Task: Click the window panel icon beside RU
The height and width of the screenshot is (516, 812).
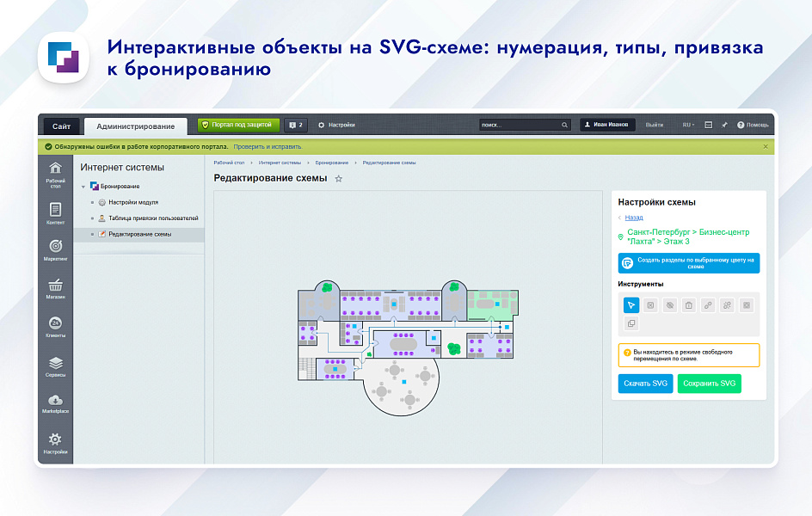Action: [x=709, y=125]
